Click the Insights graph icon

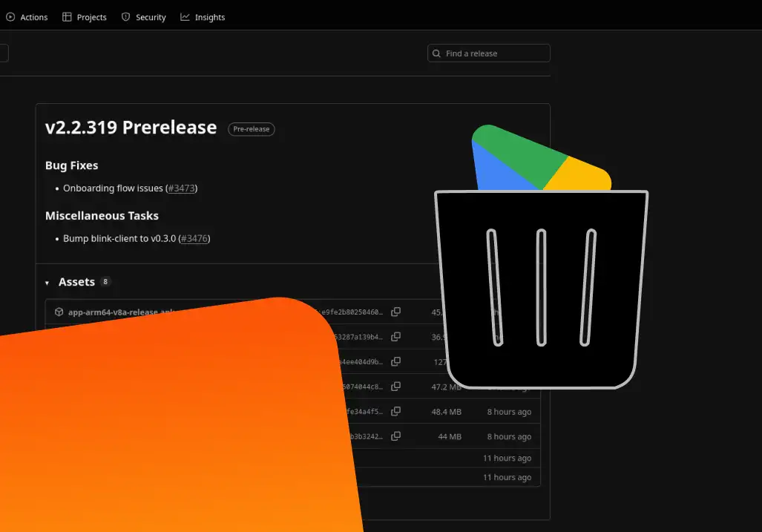(x=185, y=17)
